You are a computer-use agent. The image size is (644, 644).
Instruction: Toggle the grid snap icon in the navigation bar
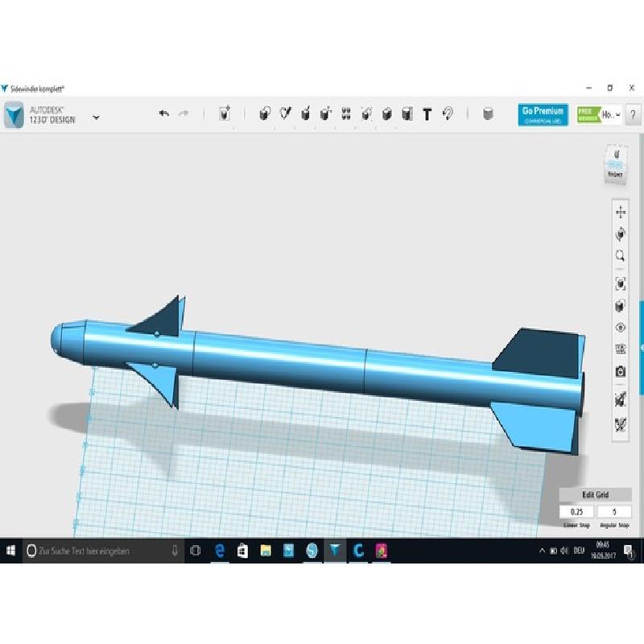621,399
